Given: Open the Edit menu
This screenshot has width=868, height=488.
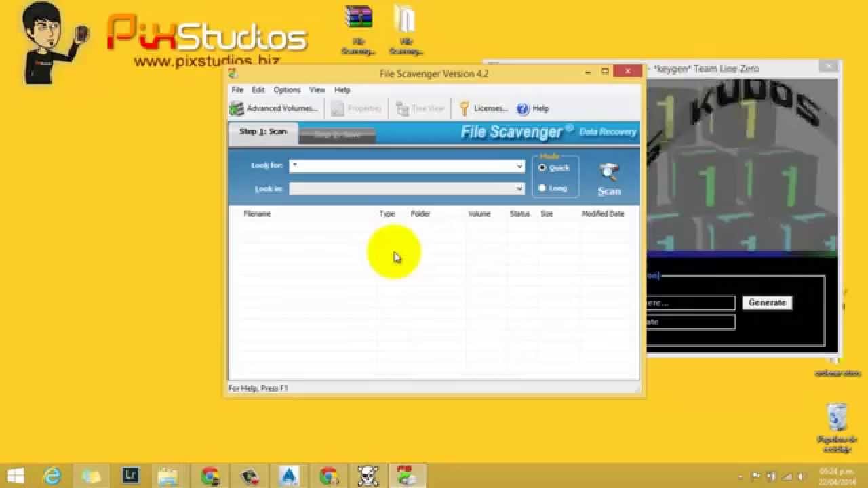Looking at the screenshot, I should pyautogui.click(x=258, y=89).
